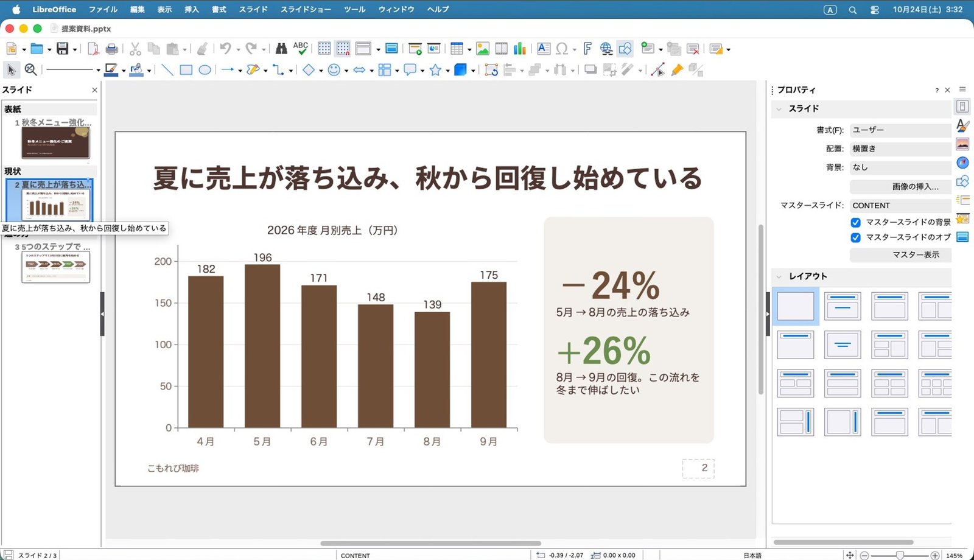The image size is (974, 560).
Task: Insert a text box
Action: pos(544,49)
